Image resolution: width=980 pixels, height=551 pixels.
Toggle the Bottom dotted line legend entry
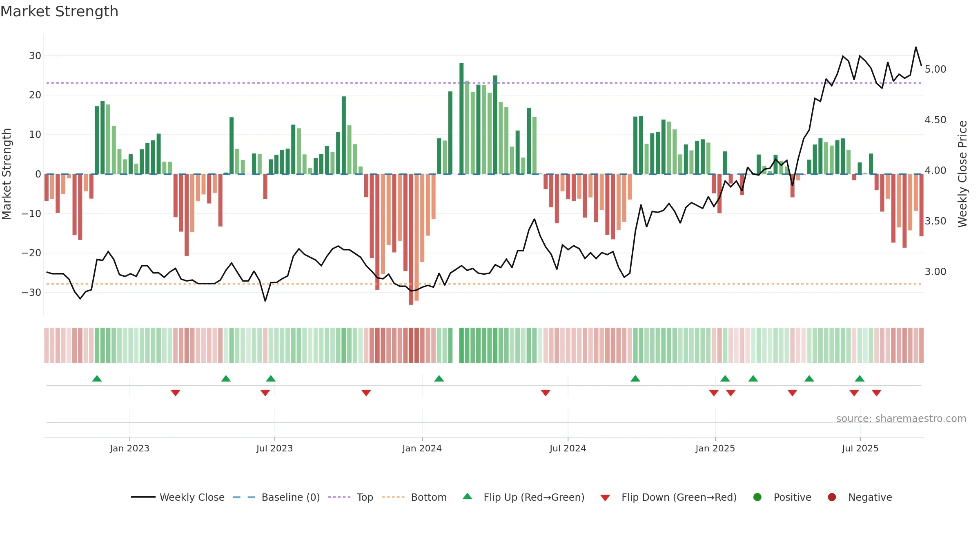coord(414,497)
